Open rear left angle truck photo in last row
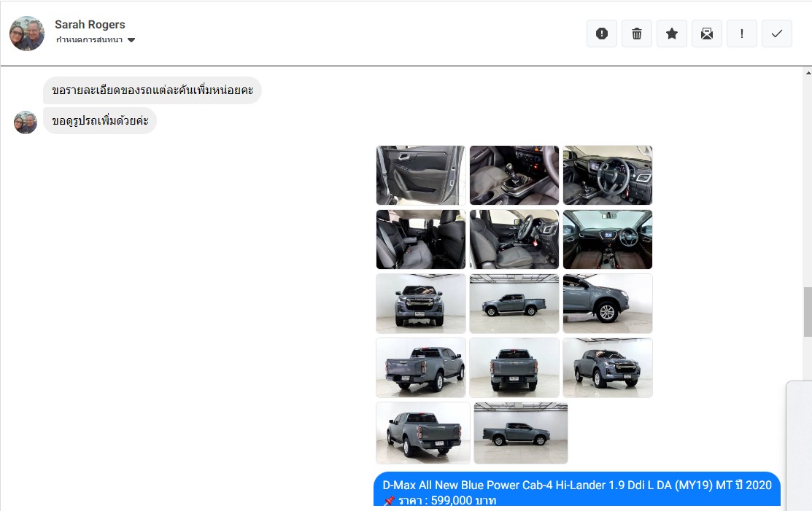This screenshot has width=812, height=511. pos(423,433)
